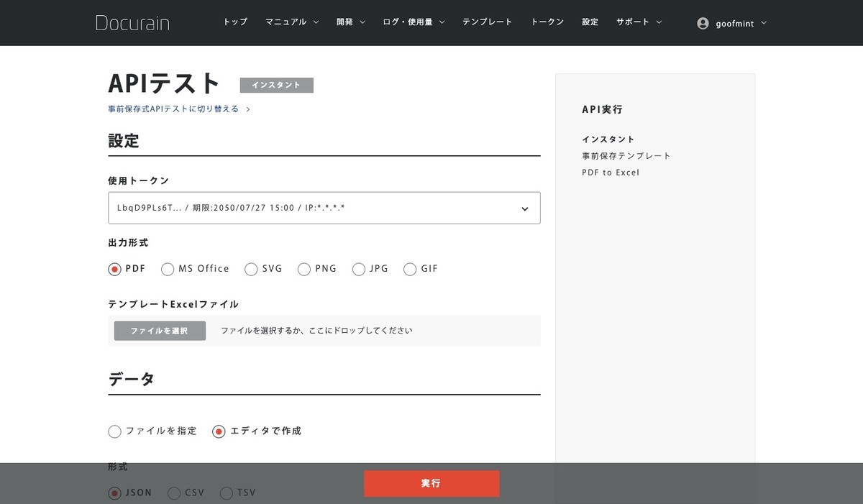Select JPG output format
Viewport: 863px width, 504px height.
370,269
